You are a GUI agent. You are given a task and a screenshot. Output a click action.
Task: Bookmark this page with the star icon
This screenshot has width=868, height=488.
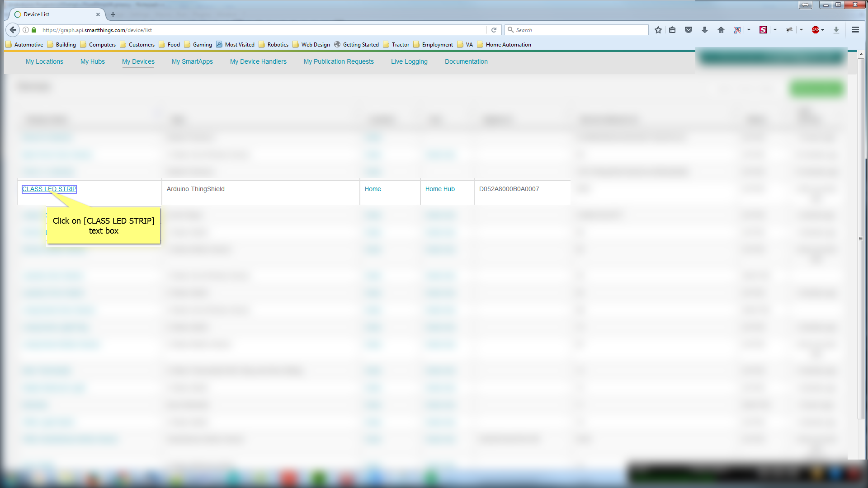[x=658, y=30]
